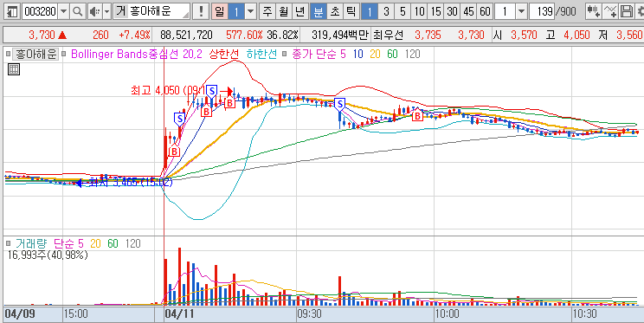Screen dimensions: 644x323
Task: Click the volume figure 88,521,720
Action: pyautogui.click(x=186, y=36)
